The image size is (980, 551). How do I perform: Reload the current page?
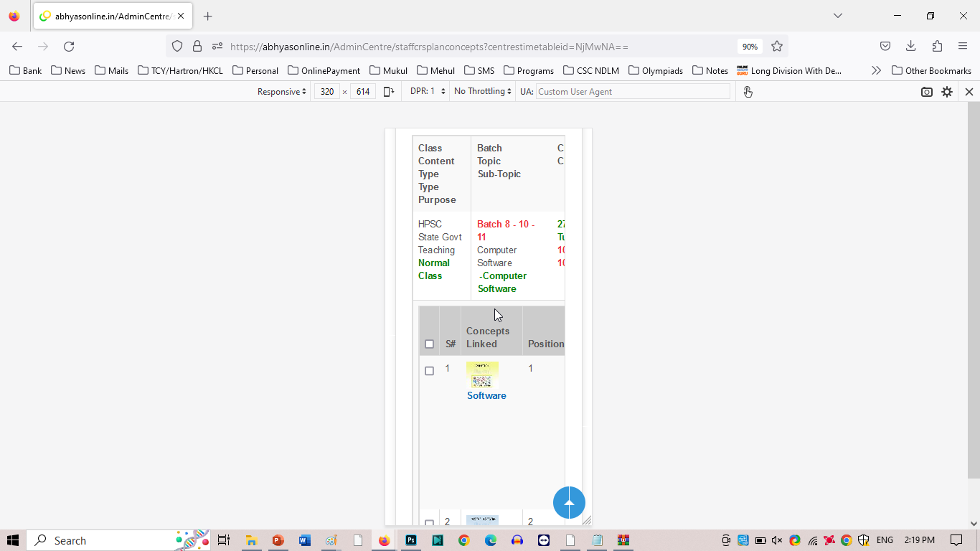point(69,47)
